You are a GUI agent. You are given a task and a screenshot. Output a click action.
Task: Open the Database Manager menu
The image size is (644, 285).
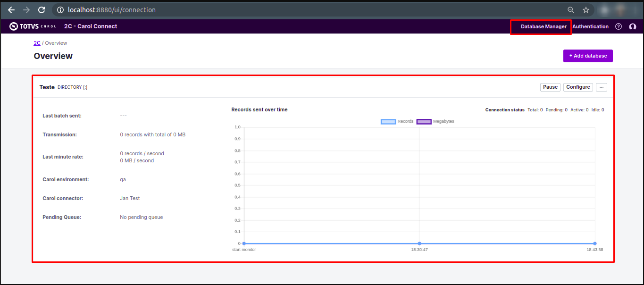click(x=544, y=27)
